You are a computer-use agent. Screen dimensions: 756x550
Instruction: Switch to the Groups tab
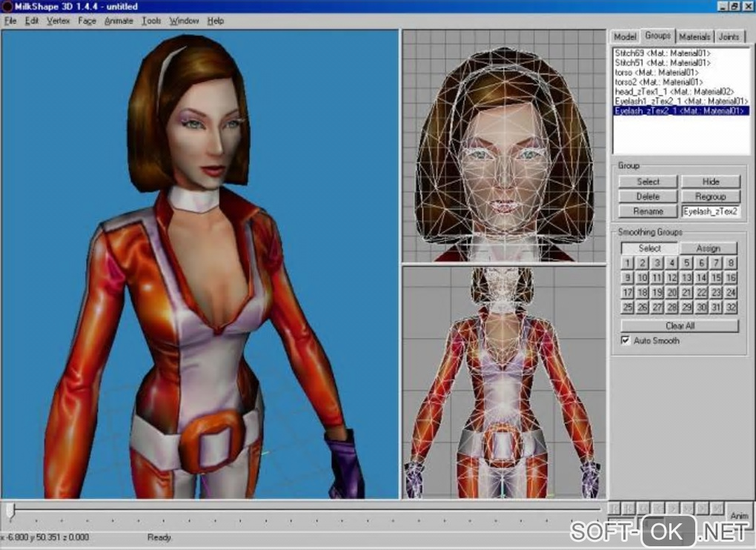[657, 36]
